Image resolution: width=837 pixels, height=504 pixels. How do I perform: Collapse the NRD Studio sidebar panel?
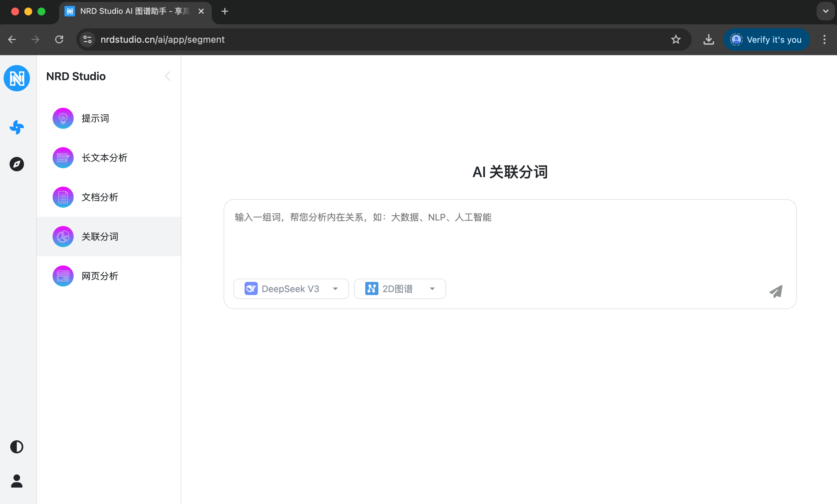coord(167,76)
